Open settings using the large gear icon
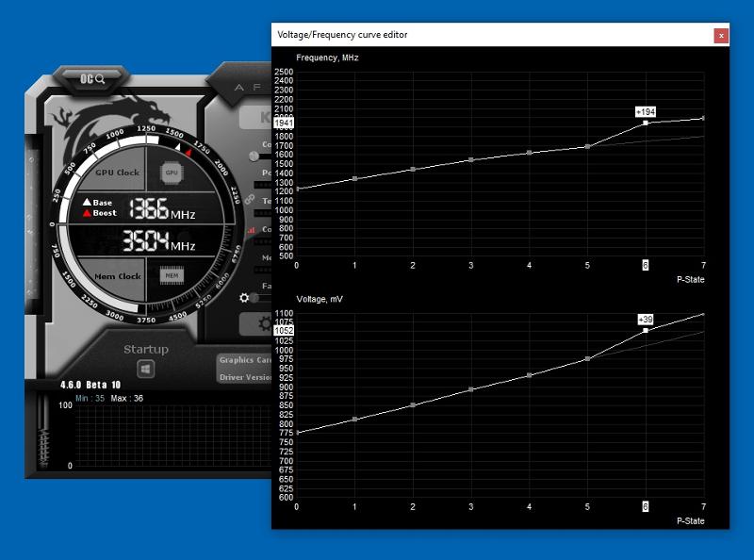 pos(265,324)
